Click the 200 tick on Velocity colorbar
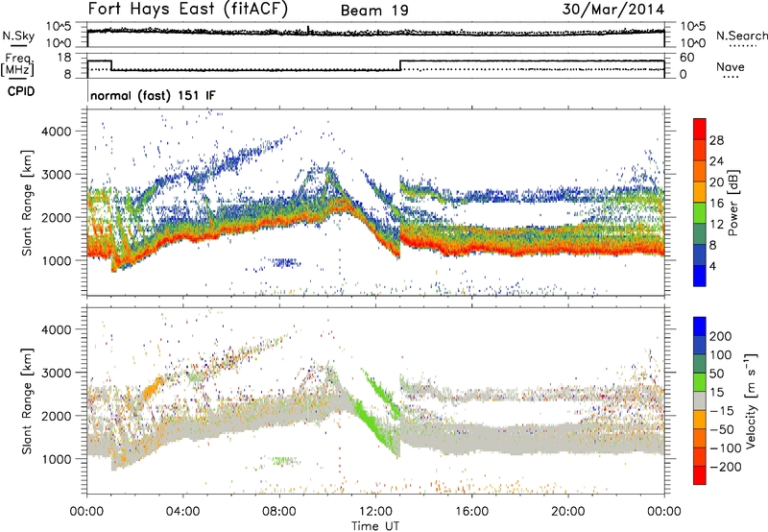768x532 pixels. click(721, 336)
